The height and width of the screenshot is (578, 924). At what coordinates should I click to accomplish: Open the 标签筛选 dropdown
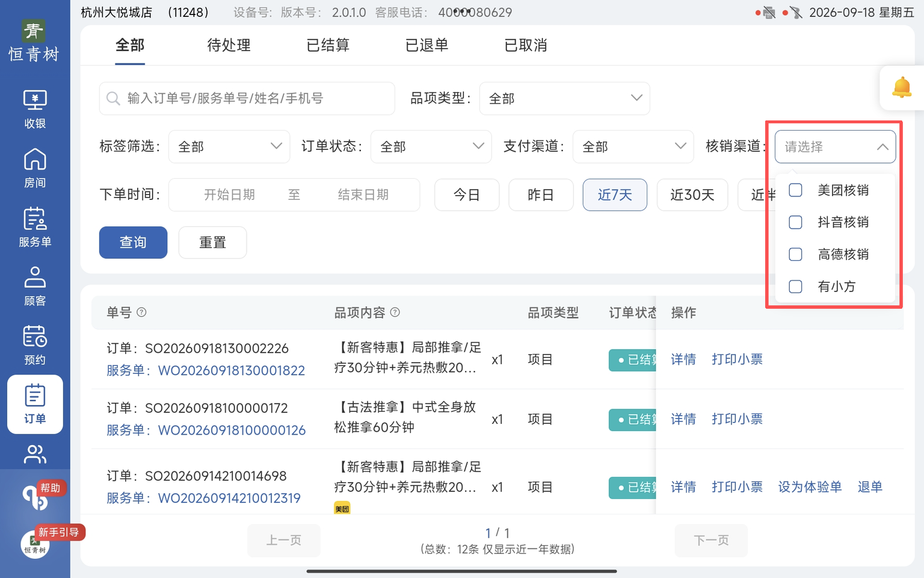229,146
